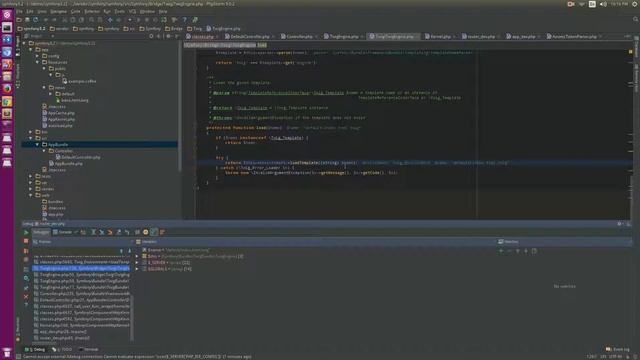Open debugger help question mark icon
The width and height of the screenshot is (640, 360).
point(26,305)
